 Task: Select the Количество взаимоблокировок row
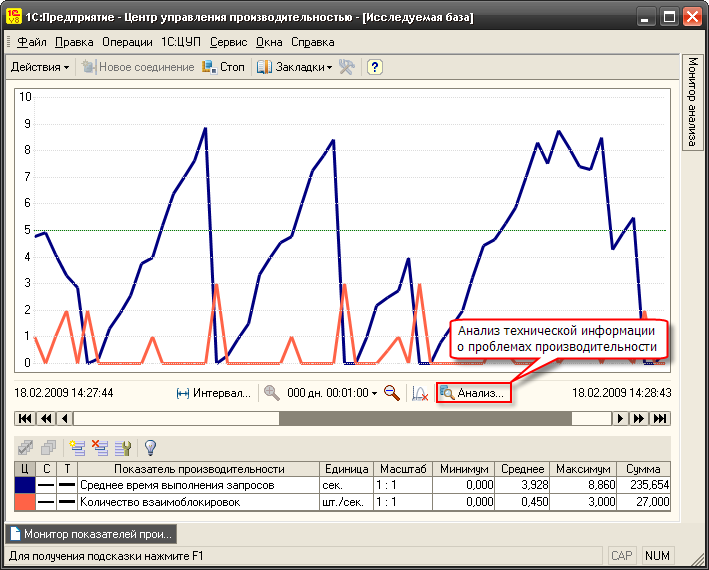342,502
